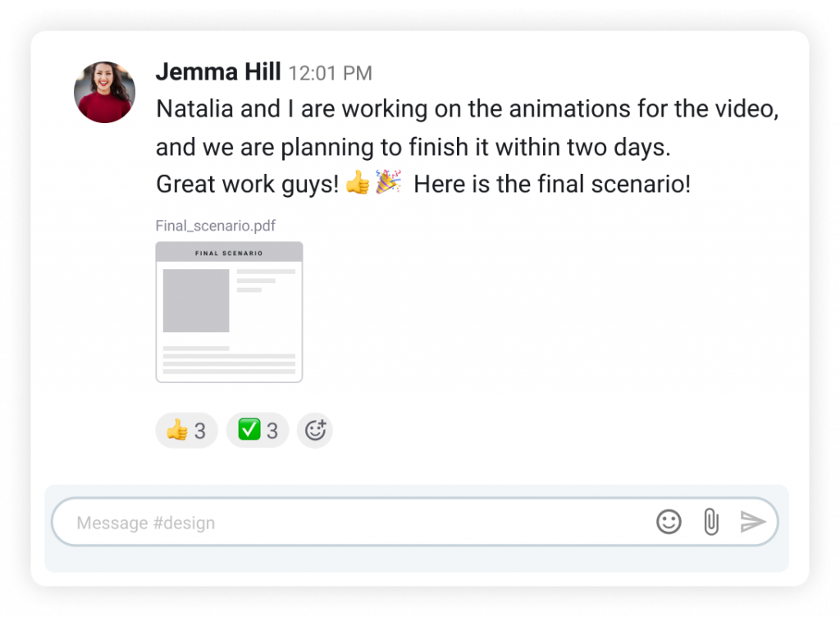Click the FINAL SCENARIO header in preview
The width and height of the screenshot is (840, 617).
pos(229,254)
